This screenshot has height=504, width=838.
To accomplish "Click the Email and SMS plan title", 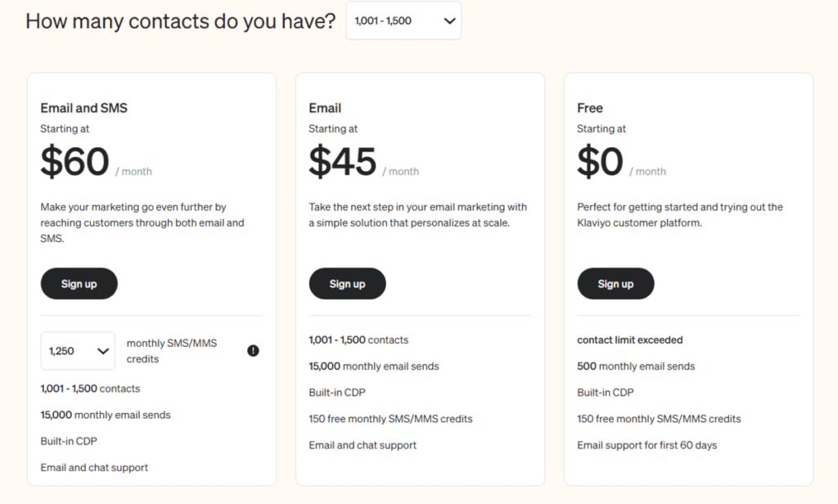I will [x=84, y=108].
